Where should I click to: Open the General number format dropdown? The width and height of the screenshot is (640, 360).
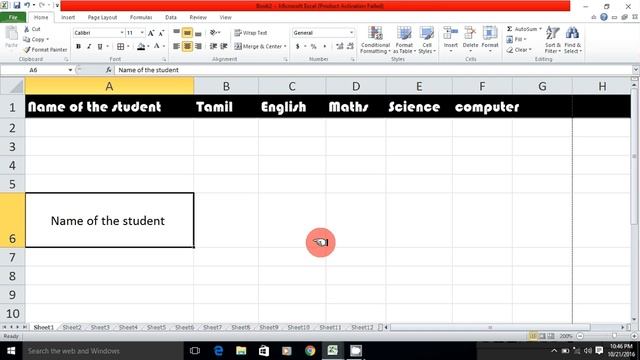tap(351, 33)
